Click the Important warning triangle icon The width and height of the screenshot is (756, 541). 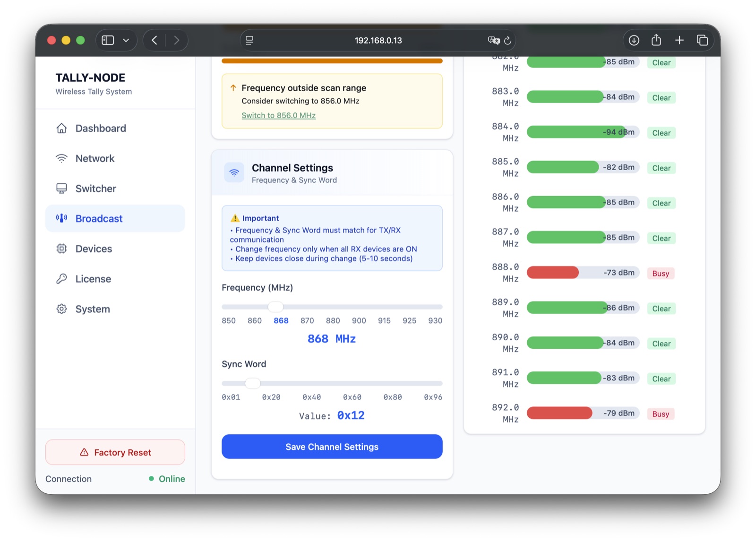point(235,218)
